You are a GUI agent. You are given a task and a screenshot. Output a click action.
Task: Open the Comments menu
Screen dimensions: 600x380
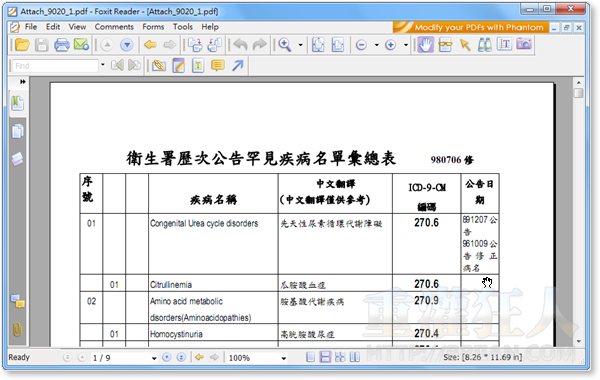[x=114, y=27]
